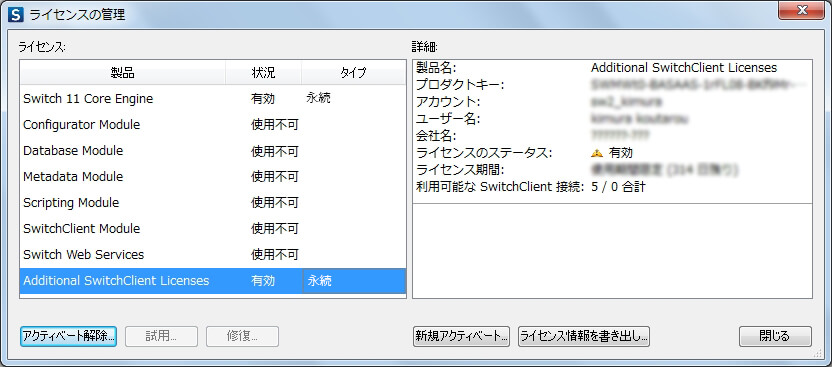The image size is (832, 367).
Task: Click the warning icon beside 有効 status
Action: click(x=597, y=153)
